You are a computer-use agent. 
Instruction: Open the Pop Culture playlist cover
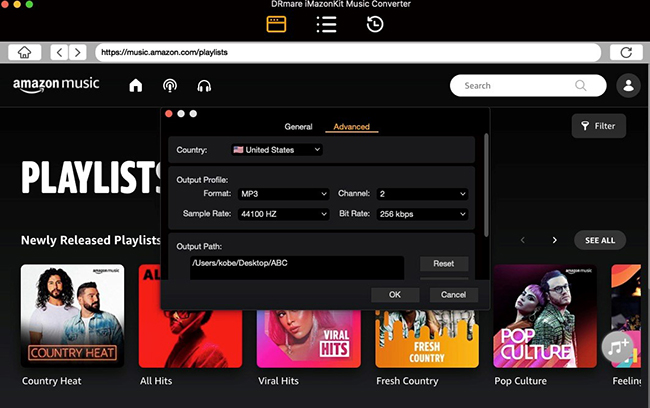(545, 316)
